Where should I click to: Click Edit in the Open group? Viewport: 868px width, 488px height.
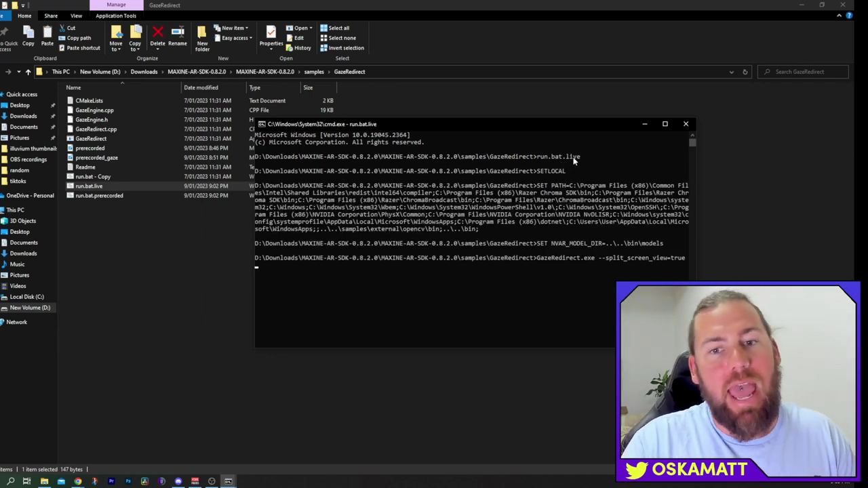click(x=295, y=38)
